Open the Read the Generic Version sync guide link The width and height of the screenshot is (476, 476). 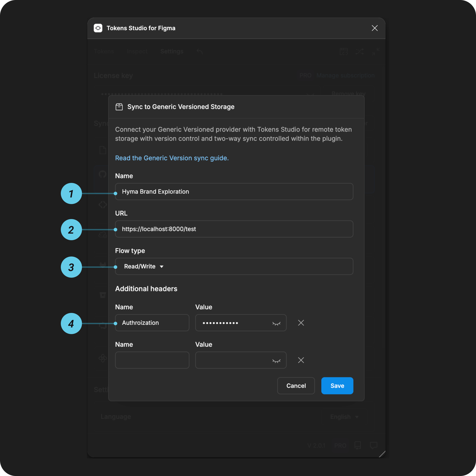pyautogui.click(x=172, y=158)
